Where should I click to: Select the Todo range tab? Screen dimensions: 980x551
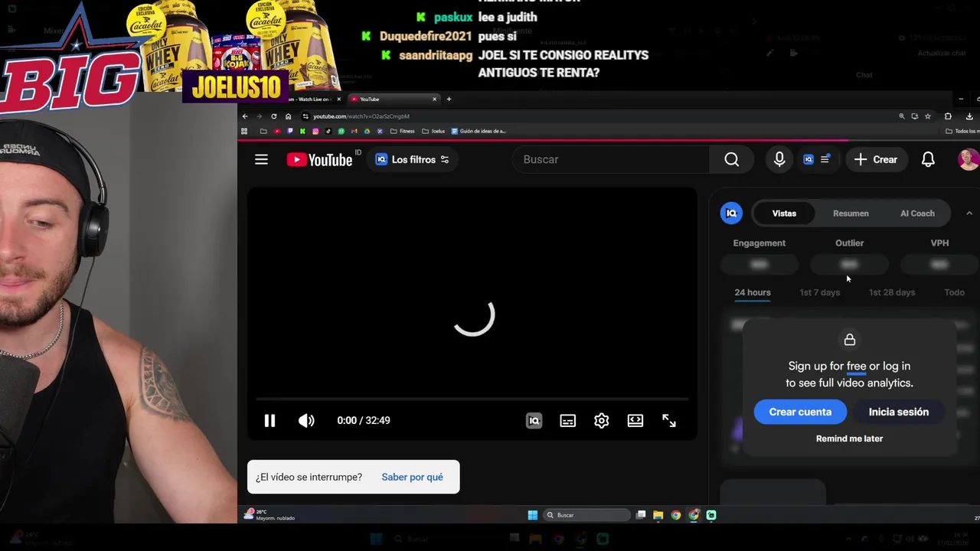point(954,292)
